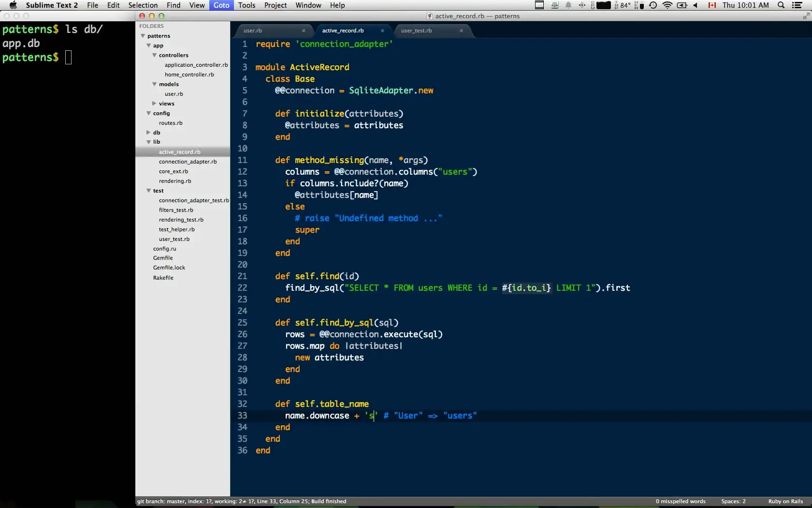This screenshot has width=812, height=508.
Task: Open the File menu
Action: tap(92, 5)
